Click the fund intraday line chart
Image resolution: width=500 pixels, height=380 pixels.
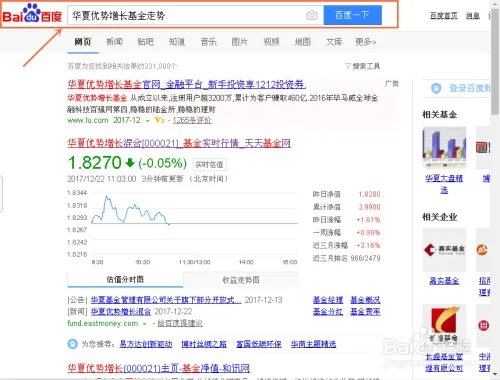click(x=194, y=224)
